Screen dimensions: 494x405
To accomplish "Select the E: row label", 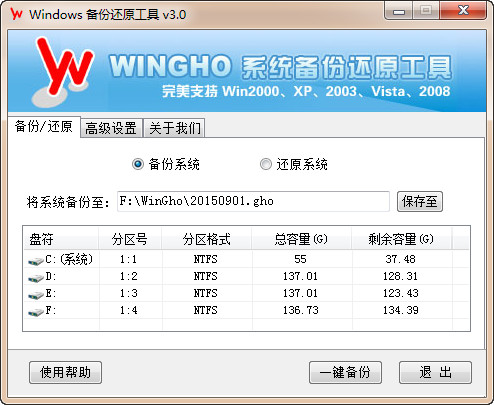I will [x=51, y=293].
